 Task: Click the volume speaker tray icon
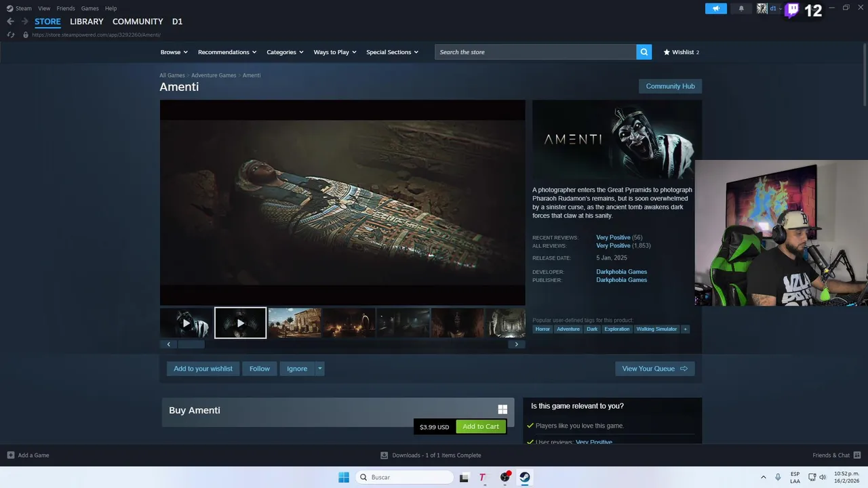823,477
